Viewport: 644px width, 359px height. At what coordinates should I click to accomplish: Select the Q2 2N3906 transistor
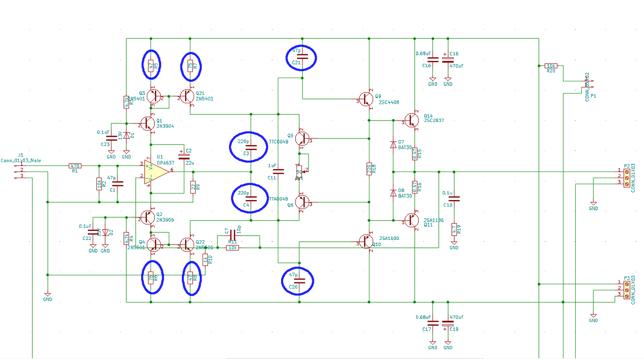[x=148, y=217]
